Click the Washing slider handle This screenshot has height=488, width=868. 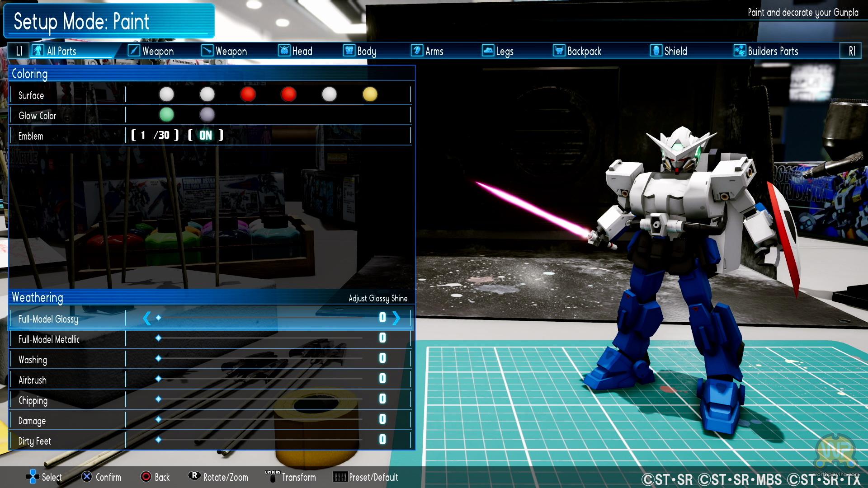158,358
